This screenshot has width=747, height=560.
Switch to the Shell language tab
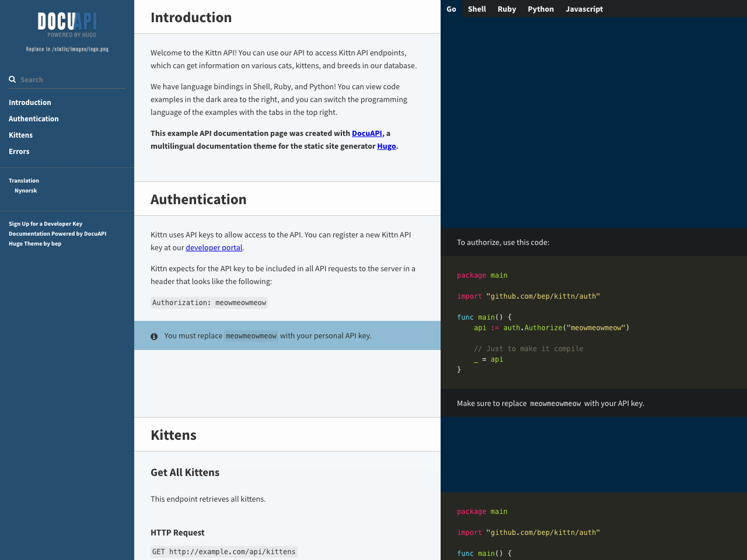point(476,8)
